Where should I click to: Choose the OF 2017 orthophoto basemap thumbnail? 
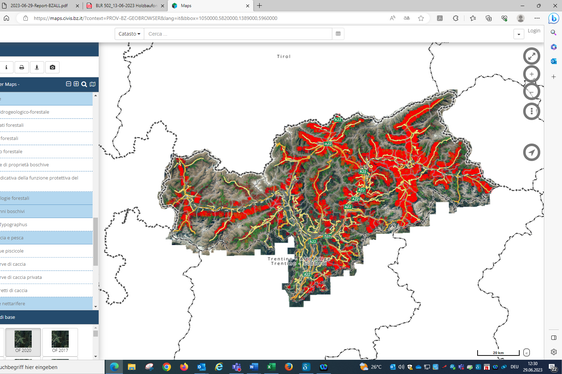60,341
